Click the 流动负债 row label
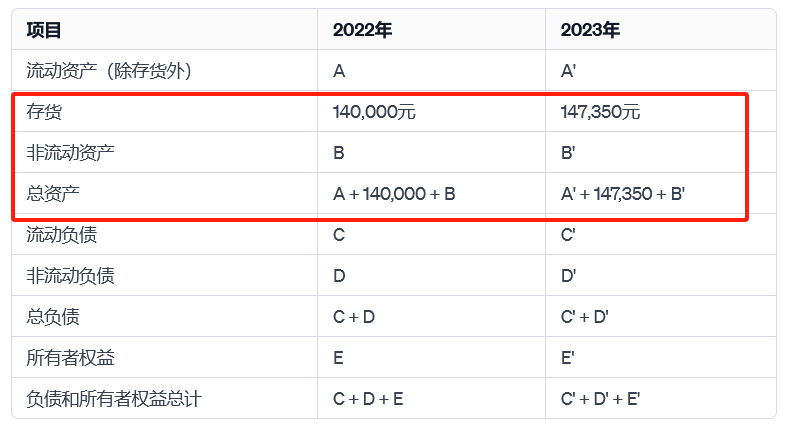 pos(62,235)
